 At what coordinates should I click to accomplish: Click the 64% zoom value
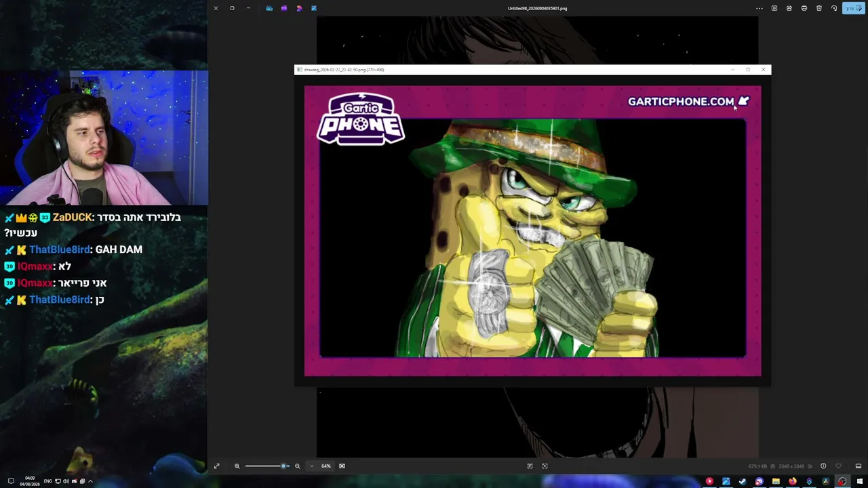pos(326,466)
